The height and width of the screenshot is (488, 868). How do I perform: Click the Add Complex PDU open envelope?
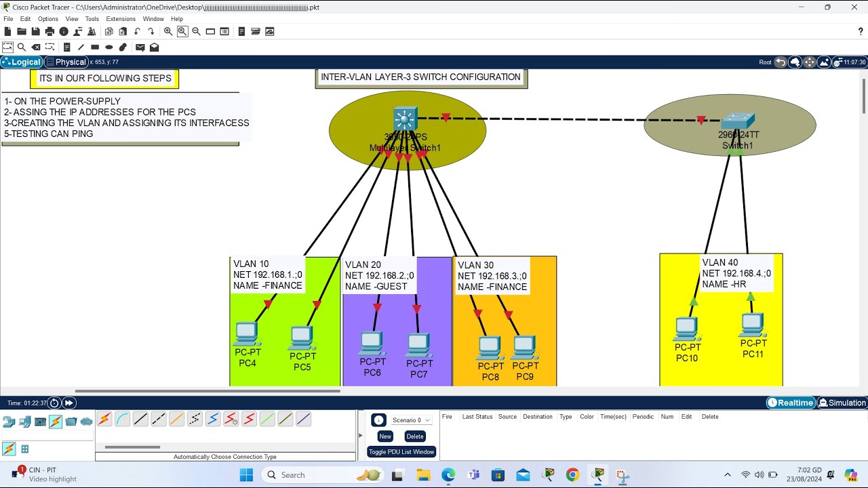tap(155, 47)
